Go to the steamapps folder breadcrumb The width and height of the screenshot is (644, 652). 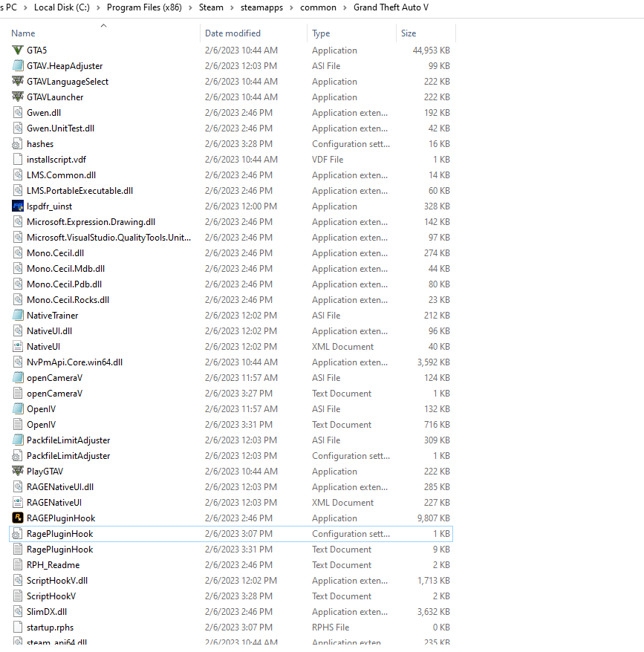[x=261, y=7]
